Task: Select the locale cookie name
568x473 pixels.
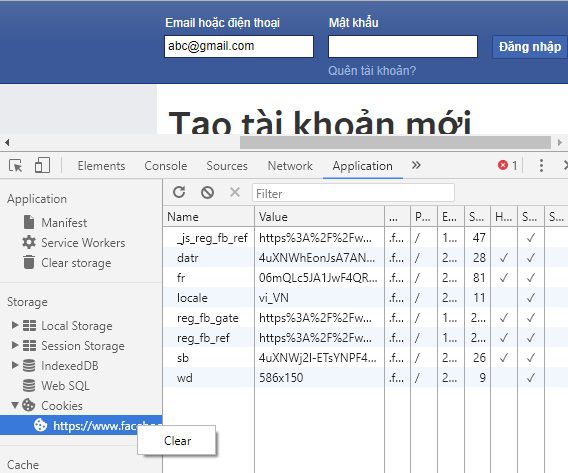Action: pyautogui.click(x=192, y=298)
